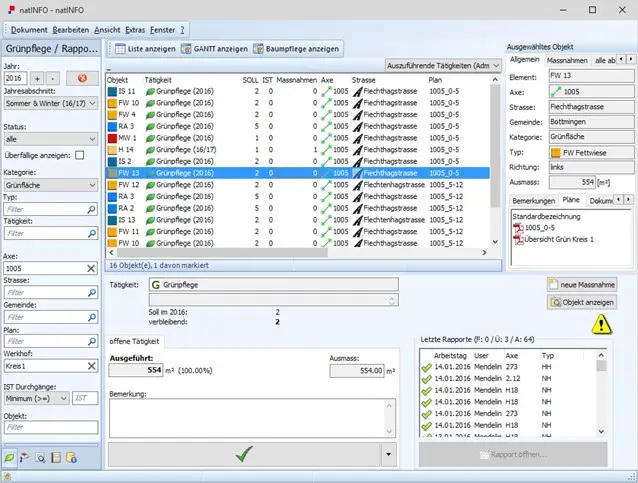The image size is (638, 483).
Task: Click the magnifier icon in the Gemeinde filter
Action: [x=92, y=317]
